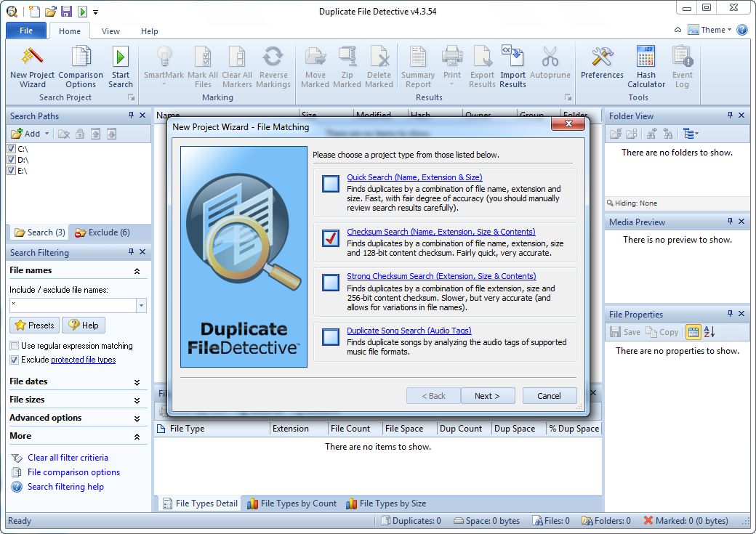Click Export Results icon
This screenshot has width=756, height=534.
(x=482, y=57)
